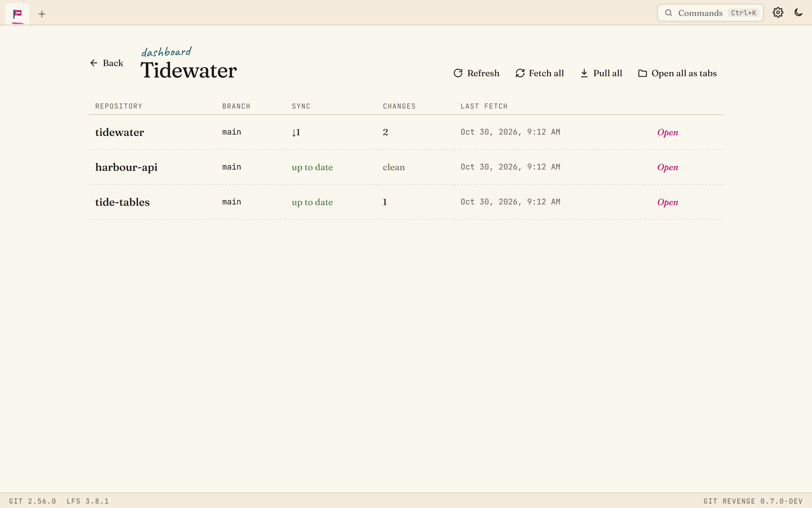Click the SYNC column header
Screen dimensions: 812x508
tap(301, 106)
